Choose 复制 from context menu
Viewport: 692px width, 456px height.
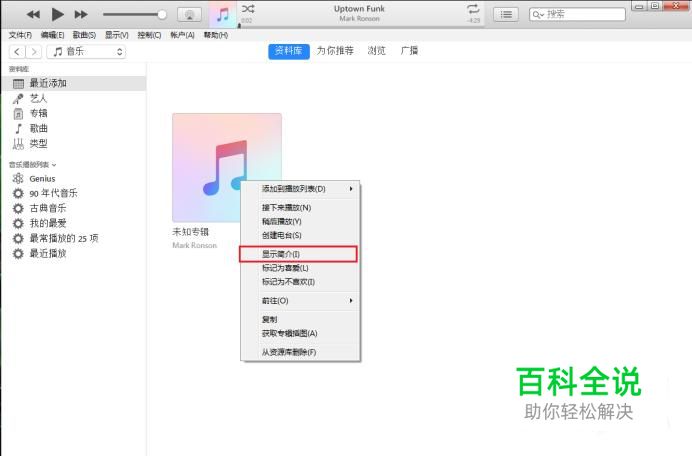tap(300, 319)
